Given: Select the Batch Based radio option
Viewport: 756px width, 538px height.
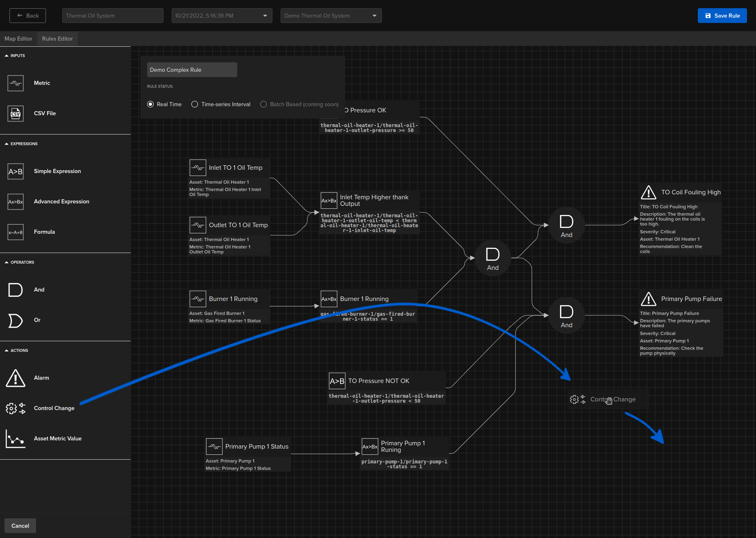Looking at the screenshot, I should [263, 105].
